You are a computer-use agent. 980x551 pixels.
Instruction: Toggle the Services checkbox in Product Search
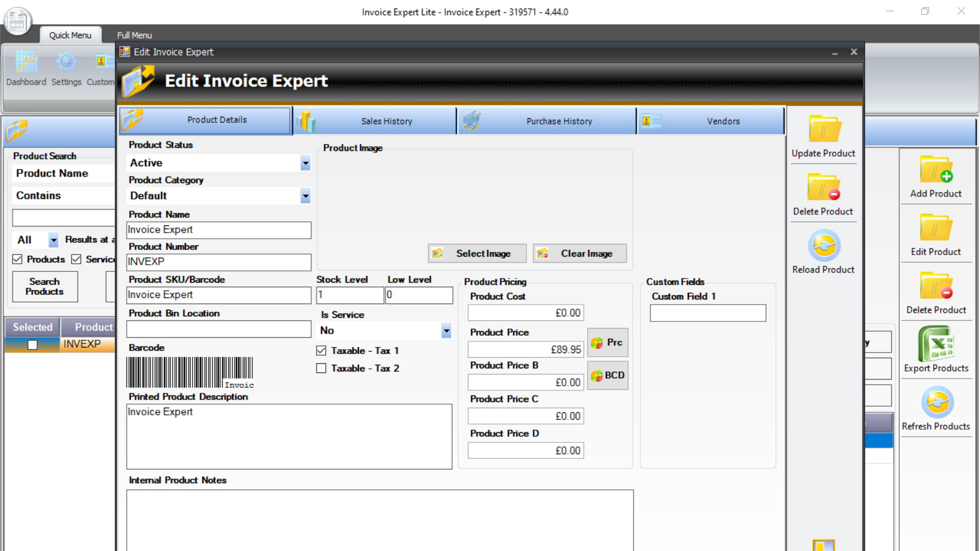click(76, 259)
